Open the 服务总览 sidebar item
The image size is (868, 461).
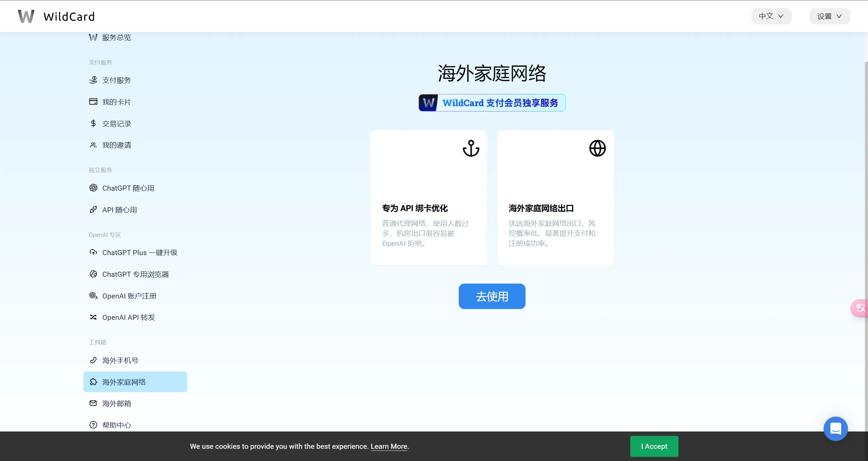(117, 37)
